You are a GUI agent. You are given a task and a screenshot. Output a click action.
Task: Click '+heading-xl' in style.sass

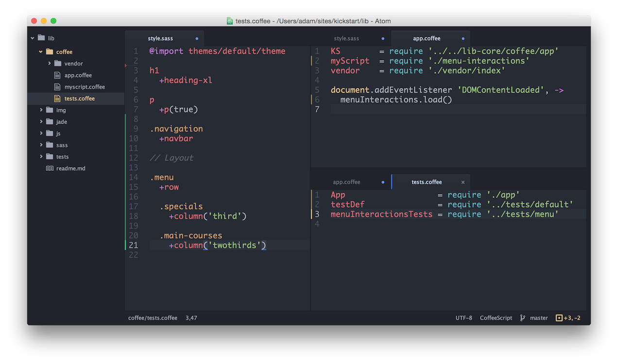coord(186,80)
